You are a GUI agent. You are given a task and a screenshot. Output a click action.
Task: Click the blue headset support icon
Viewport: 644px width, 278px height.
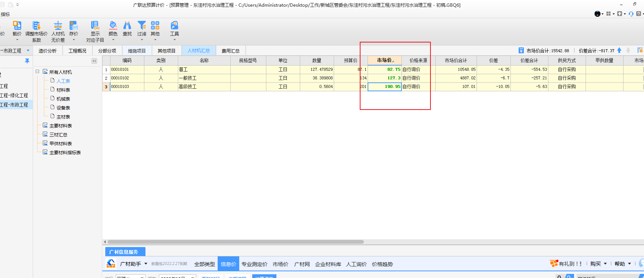click(631, 14)
